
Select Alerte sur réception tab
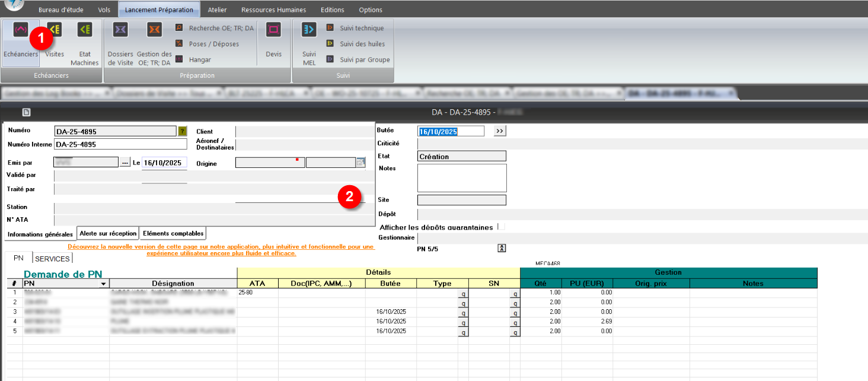107,234
